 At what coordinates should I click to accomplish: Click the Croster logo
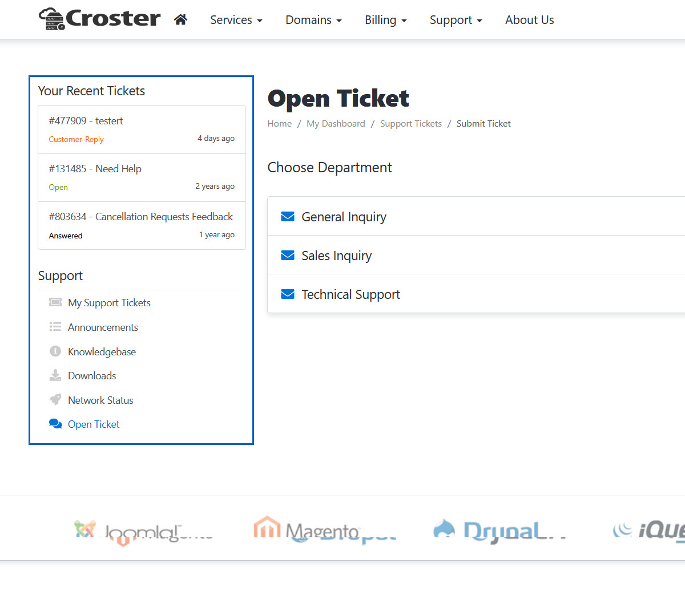coord(100,19)
